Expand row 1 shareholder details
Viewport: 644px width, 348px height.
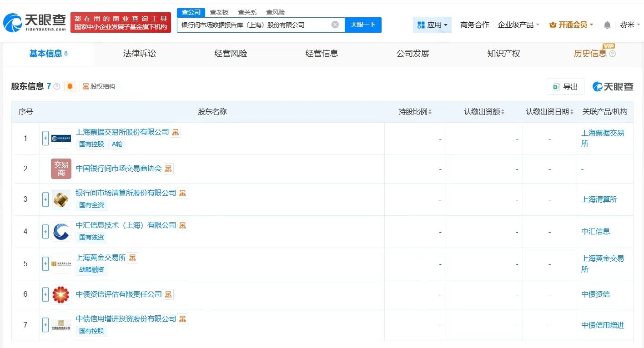click(x=45, y=138)
